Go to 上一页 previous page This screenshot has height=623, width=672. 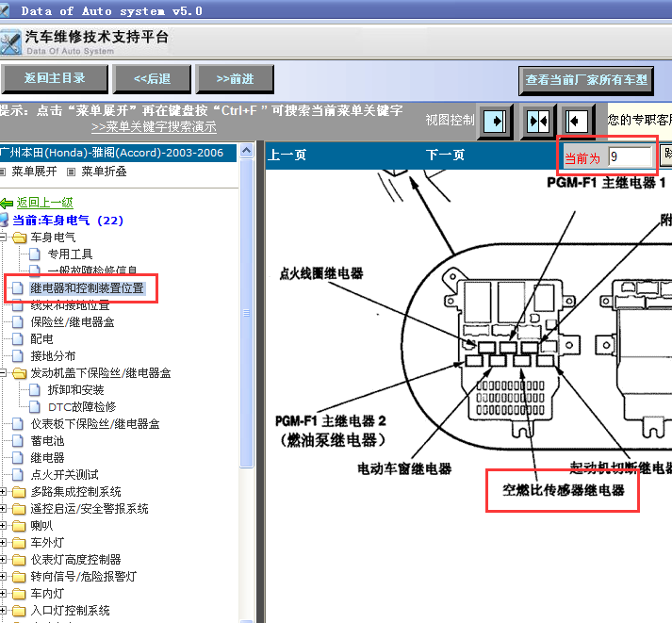coord(287,155)
